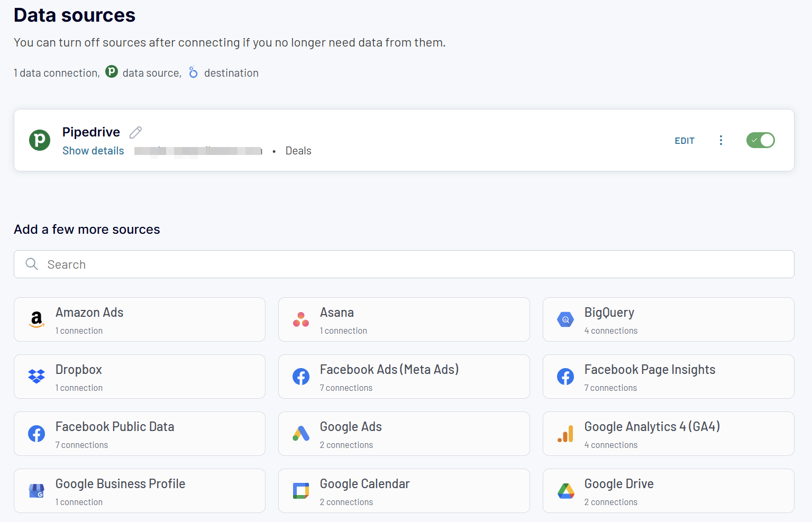Click the Asana source icon
Image resolution: width=812 pixels, height=522 pixels.
[x=301, y=319]
